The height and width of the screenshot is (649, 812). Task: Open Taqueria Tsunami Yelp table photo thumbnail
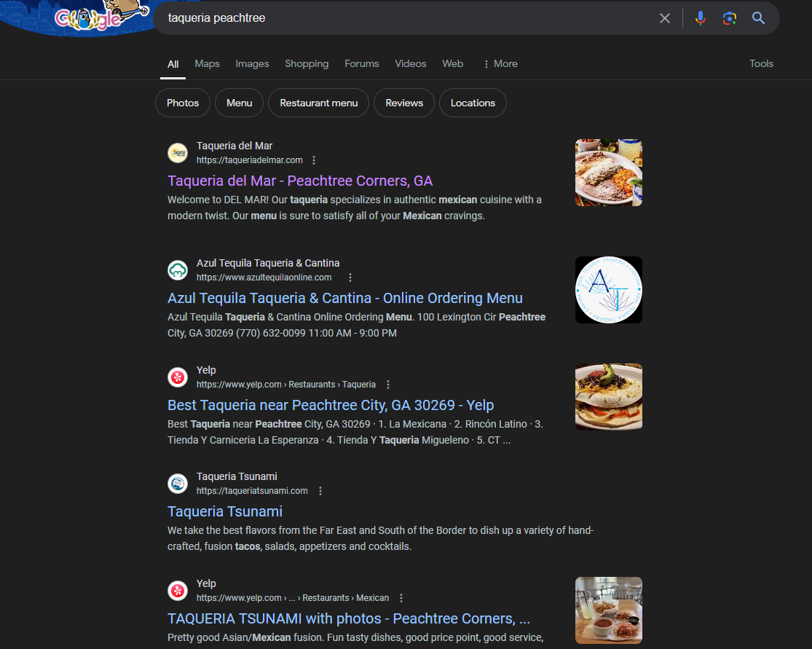pos(609,610)
